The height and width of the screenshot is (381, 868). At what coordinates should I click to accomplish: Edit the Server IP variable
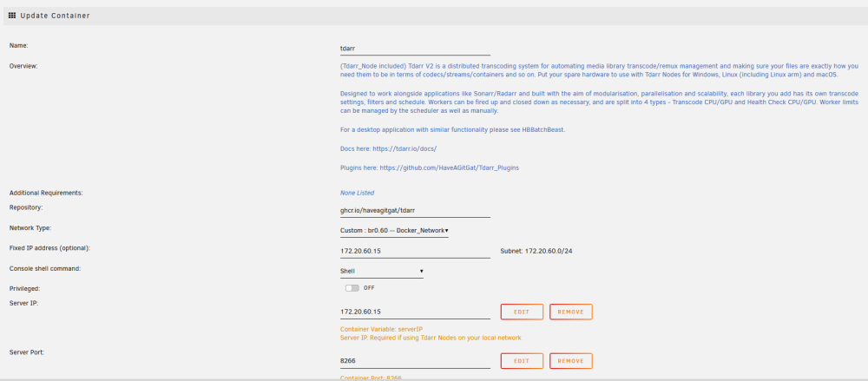[x=522, y=312]
